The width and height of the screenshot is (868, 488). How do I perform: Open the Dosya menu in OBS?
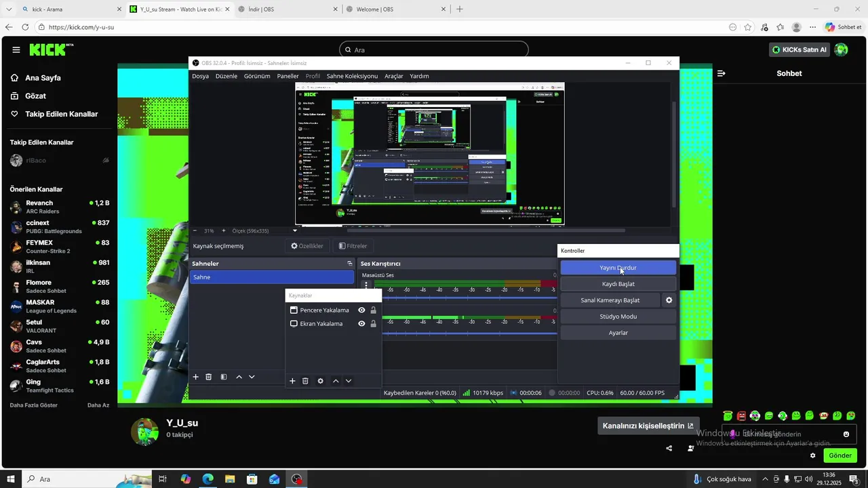pos(200,76)
